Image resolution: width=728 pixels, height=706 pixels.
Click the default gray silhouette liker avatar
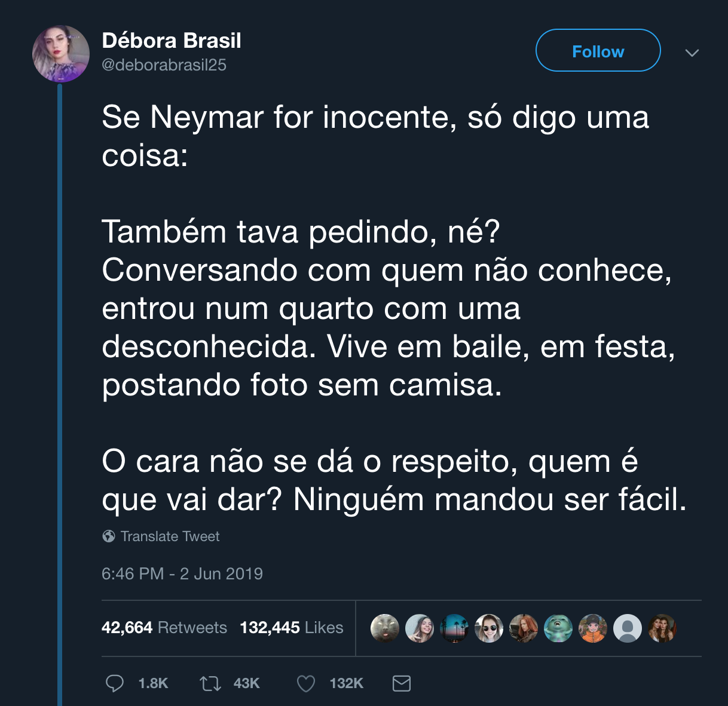click(x=628, y=628)
